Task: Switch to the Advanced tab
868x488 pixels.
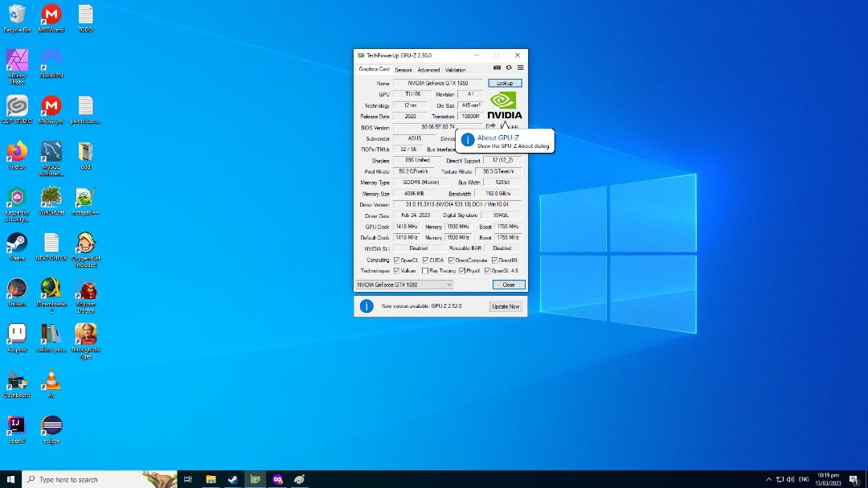Action: [428, 70]
